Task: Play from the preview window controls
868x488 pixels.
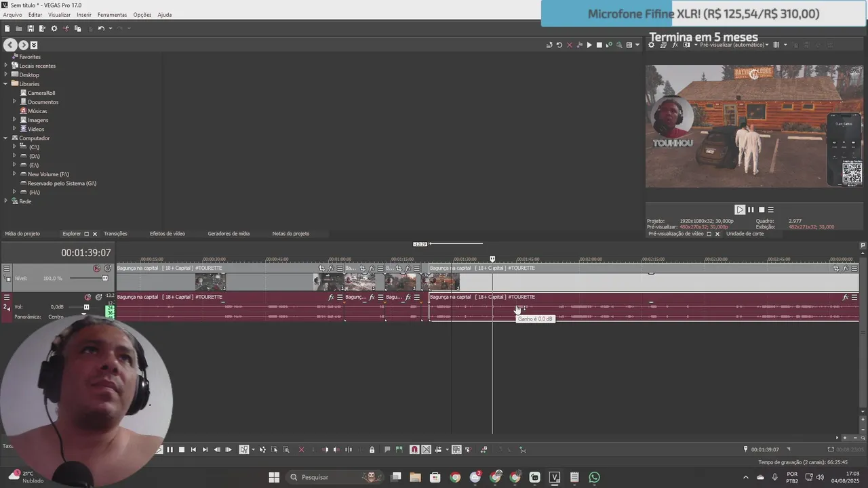Action: pos(740,209)
